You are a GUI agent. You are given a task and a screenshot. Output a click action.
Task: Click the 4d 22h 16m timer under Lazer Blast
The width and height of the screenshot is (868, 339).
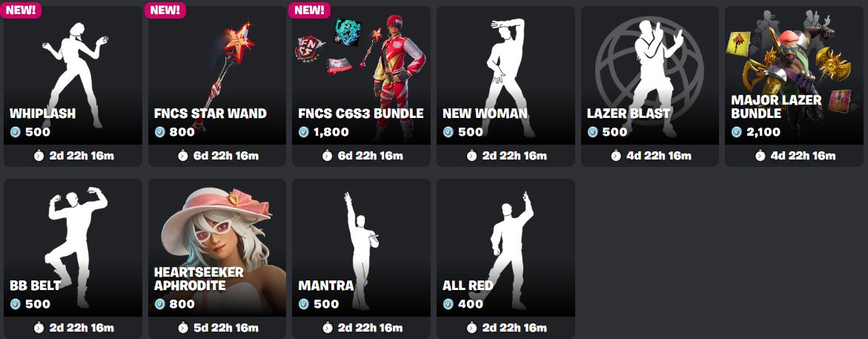point(655,156)
